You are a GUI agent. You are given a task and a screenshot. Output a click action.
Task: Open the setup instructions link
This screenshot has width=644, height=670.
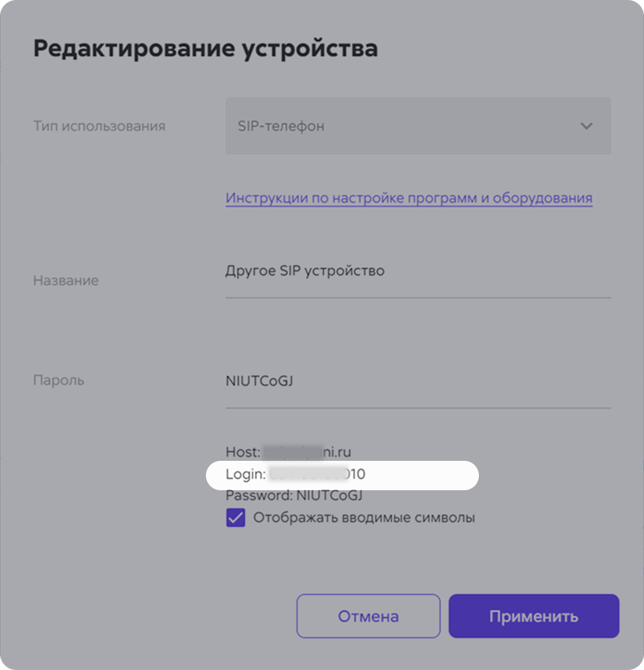[409, 198]
